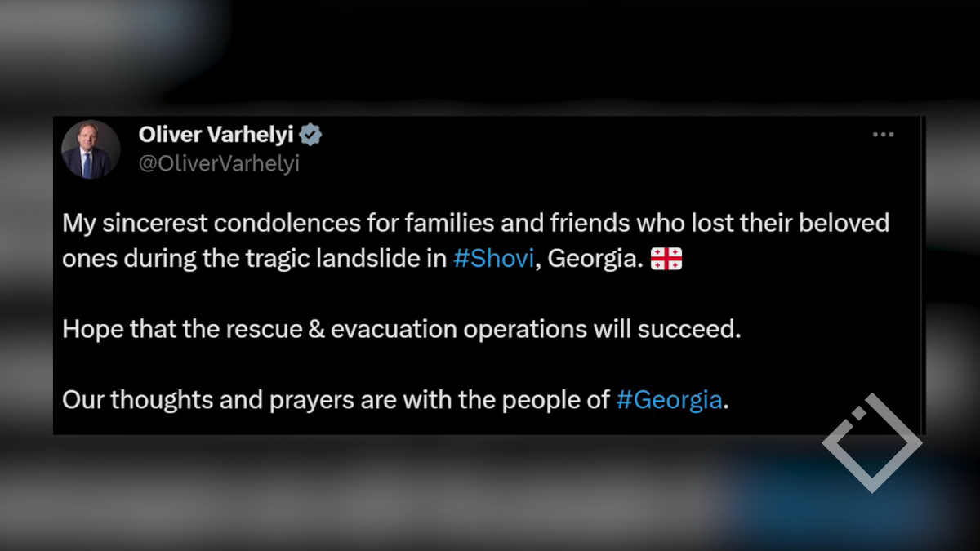The height and width of the screenshot is (551, 980).
Task: Click the diamond watermark logo
Action: 872,443
